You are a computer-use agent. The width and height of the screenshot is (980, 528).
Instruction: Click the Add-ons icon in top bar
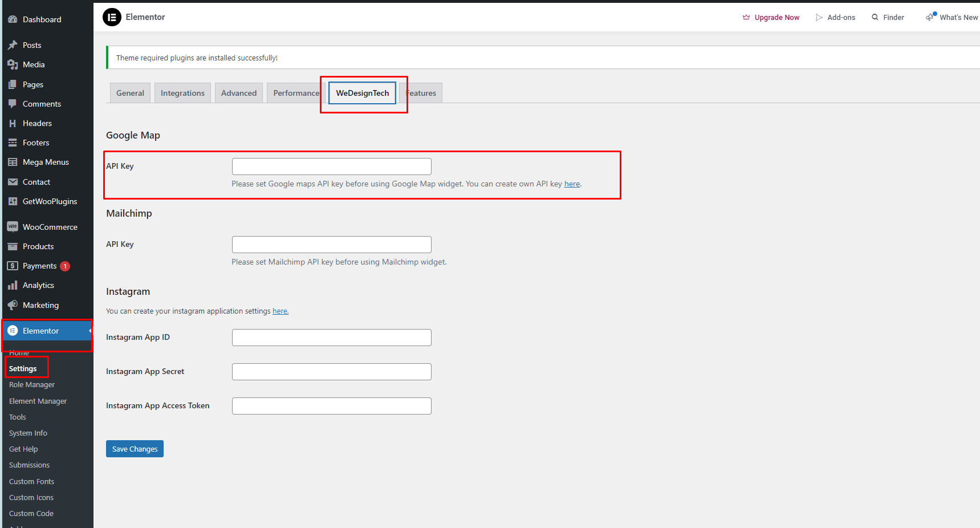[819, 17]
